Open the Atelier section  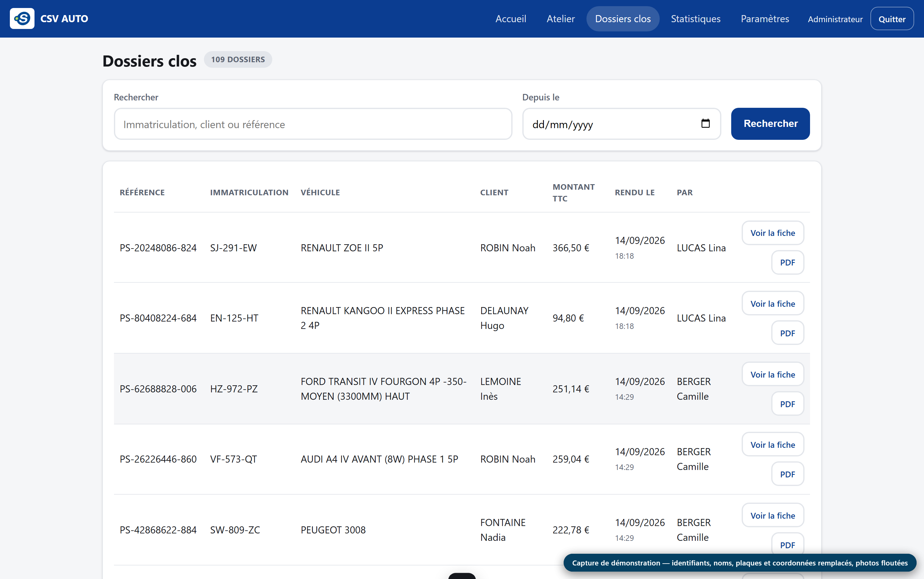coord(561,19)
